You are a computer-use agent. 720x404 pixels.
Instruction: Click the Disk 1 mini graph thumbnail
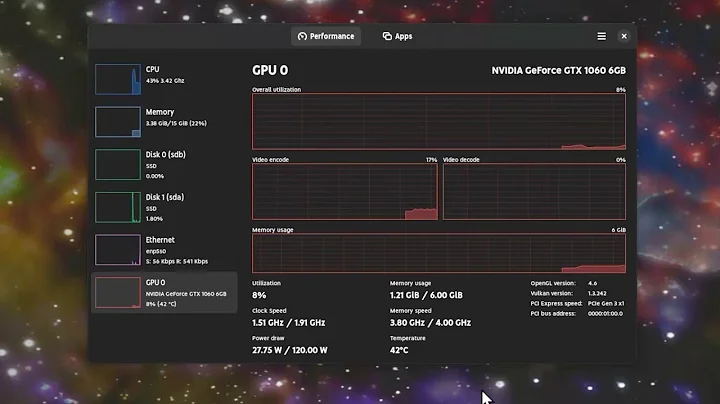point(118,207)
